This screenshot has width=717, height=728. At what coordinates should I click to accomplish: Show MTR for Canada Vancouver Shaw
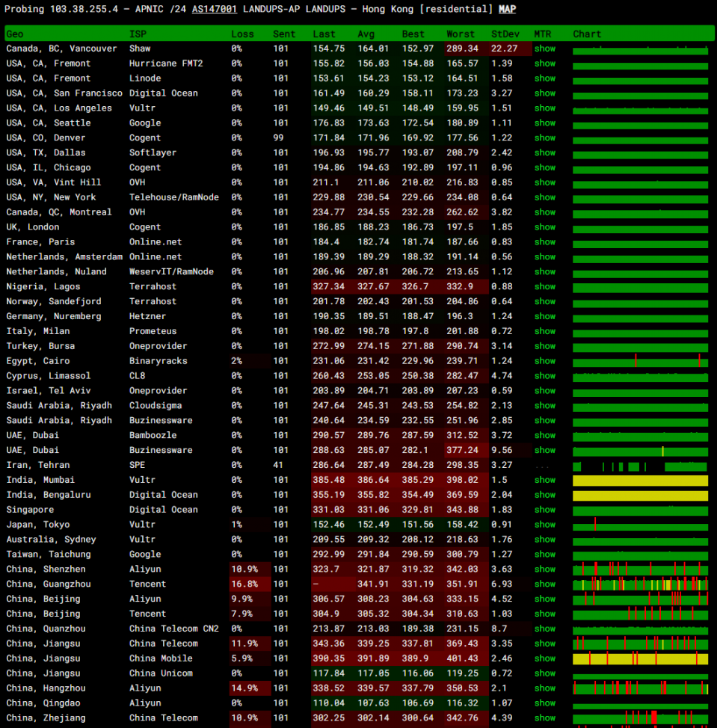pos(544,49)
